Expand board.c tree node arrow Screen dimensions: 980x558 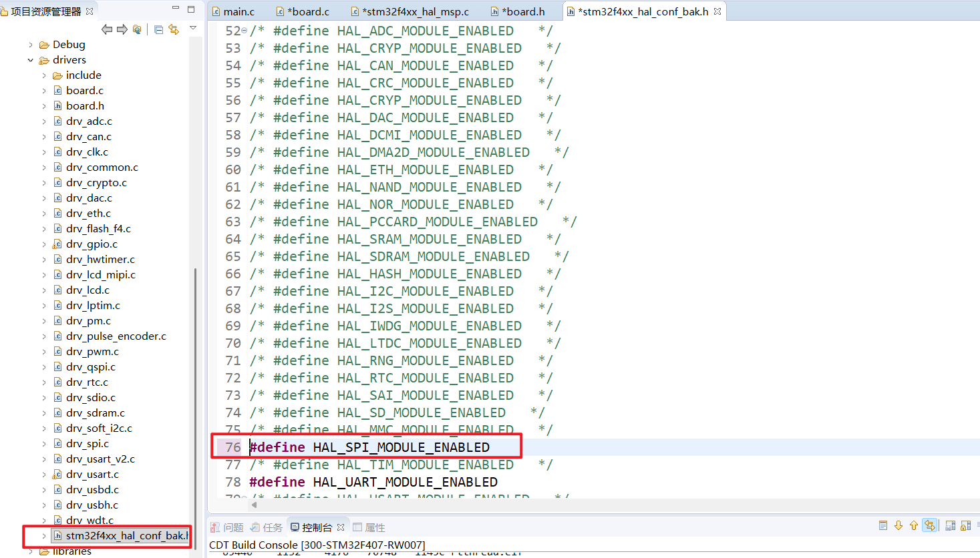pyautogui.click(x=44, y=91)
